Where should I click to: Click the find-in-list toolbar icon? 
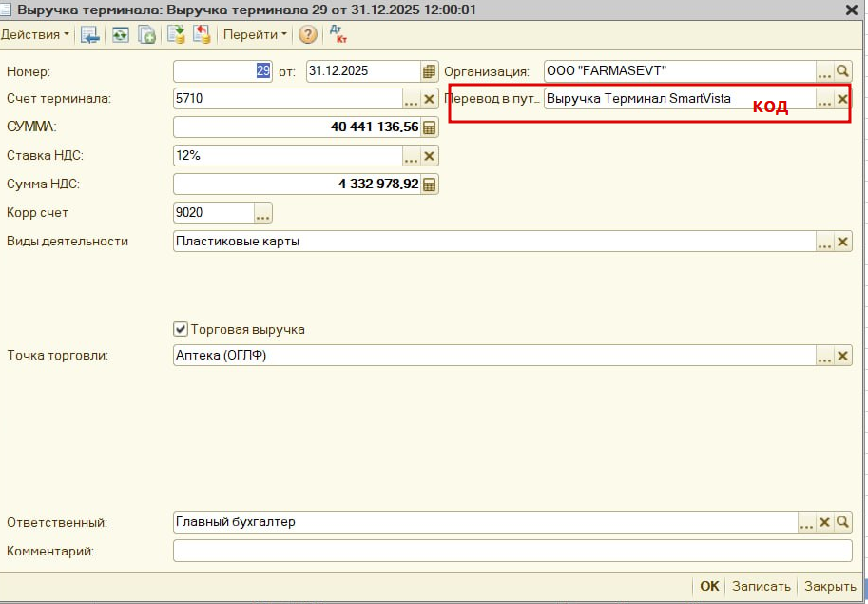coord(89,35)
